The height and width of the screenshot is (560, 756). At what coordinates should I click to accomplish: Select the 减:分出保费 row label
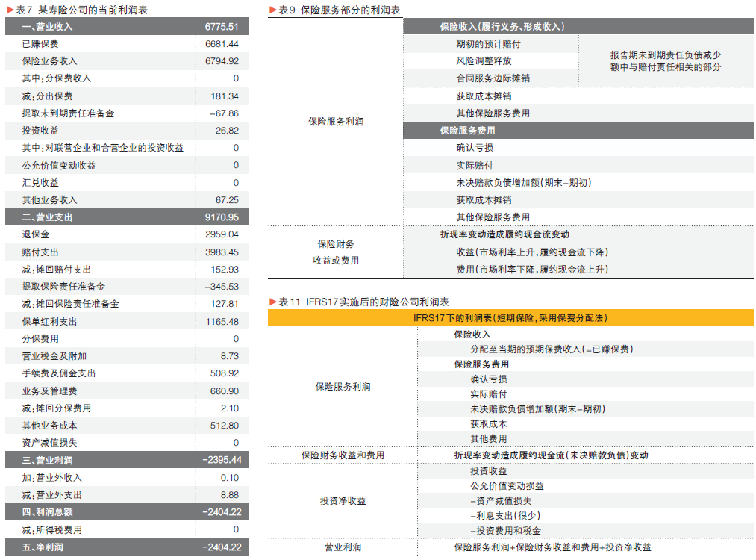(47, 96)
